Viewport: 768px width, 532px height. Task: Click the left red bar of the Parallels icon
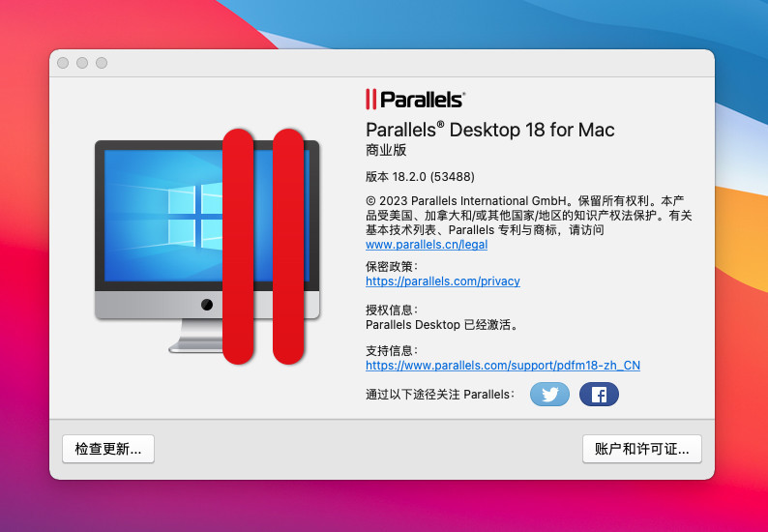pos(238,247)
